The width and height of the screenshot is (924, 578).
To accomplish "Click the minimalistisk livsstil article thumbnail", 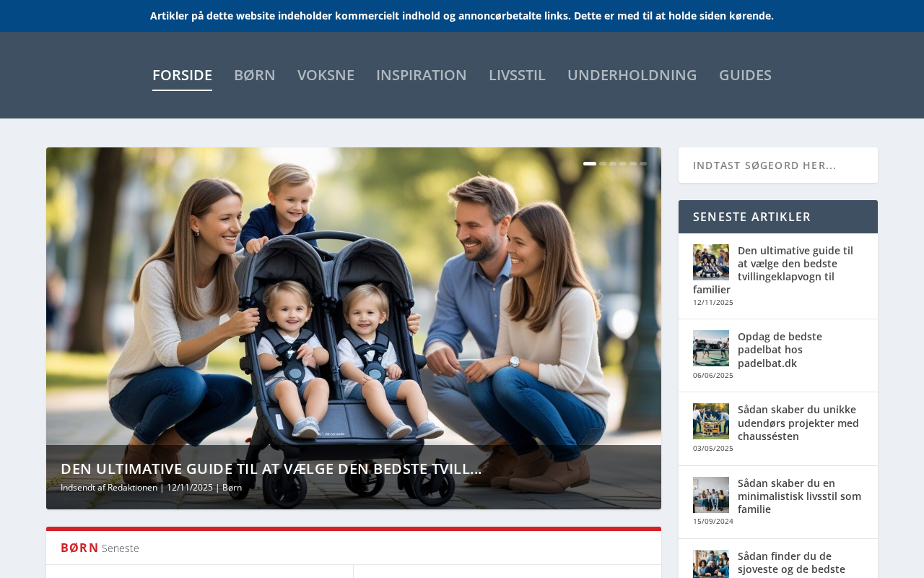I will 711,495.
